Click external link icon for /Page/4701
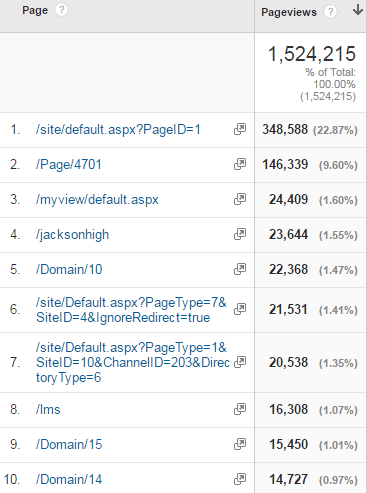This screenshot has width=367, height=493. (x=240, y=164)
